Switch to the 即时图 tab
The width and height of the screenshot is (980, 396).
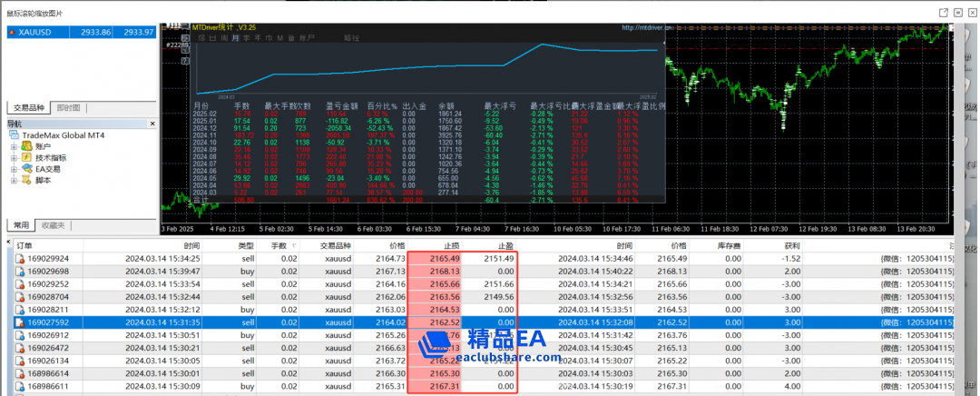[68, 108]
